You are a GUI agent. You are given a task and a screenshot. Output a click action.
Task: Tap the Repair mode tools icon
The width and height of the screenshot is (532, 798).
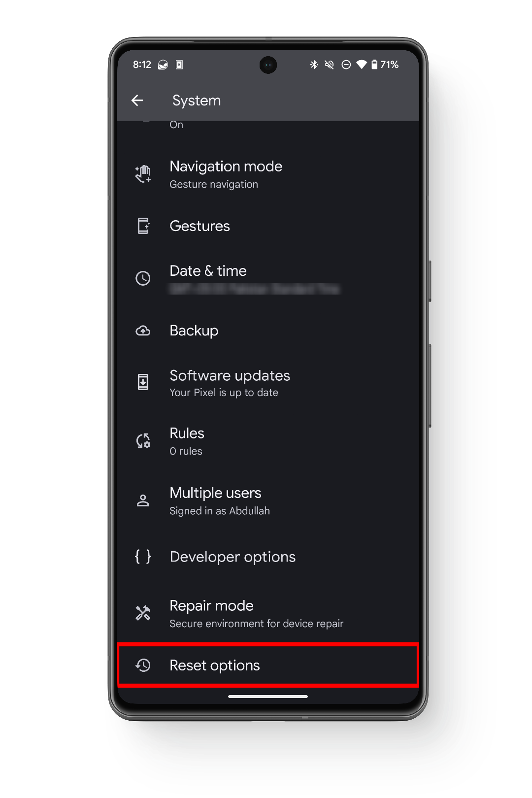143,613
